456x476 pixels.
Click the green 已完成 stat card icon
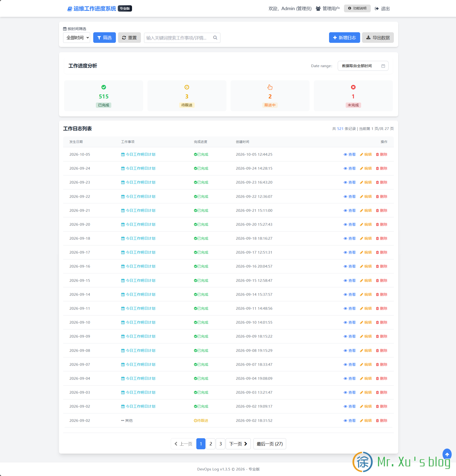[104, 87]
